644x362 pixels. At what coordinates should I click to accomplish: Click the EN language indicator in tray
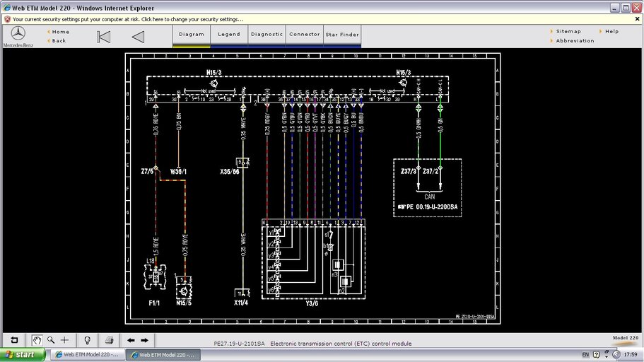585,355
